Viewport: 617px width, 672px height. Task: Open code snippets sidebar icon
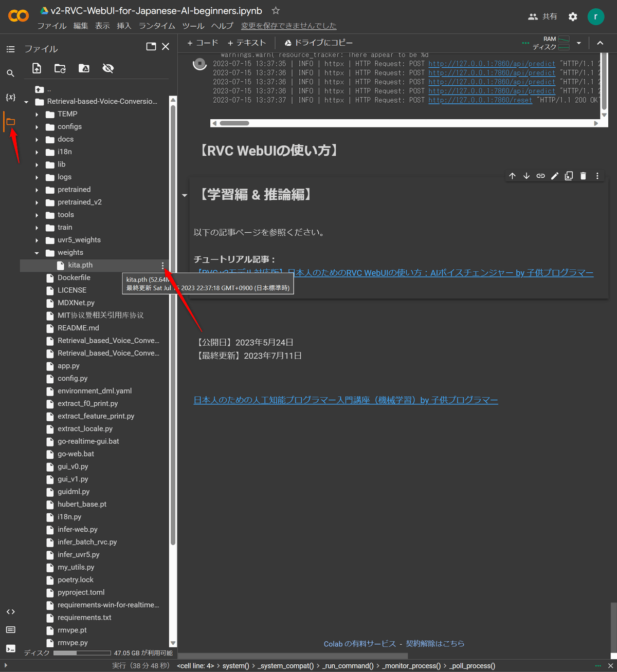[10, 612]
